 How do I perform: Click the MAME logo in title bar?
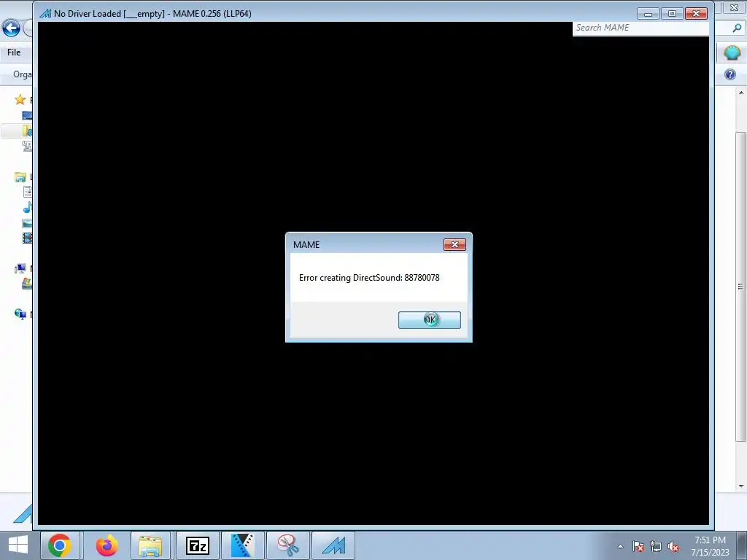[x=45, y=13]
